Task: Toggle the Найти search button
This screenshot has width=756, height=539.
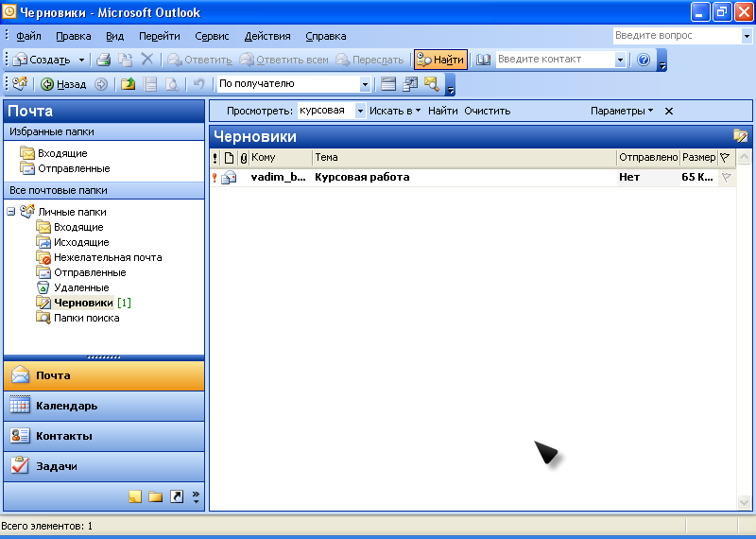Action: click(x=440, y=60)
